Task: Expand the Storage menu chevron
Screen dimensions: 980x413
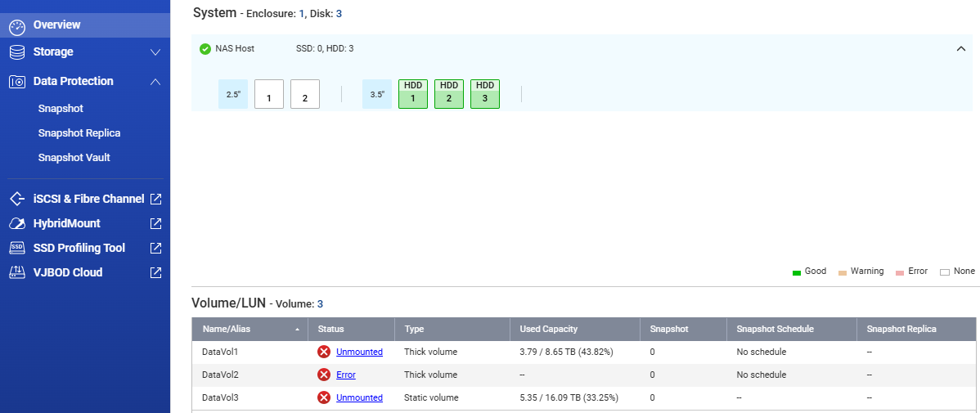Action: (155, 52)
